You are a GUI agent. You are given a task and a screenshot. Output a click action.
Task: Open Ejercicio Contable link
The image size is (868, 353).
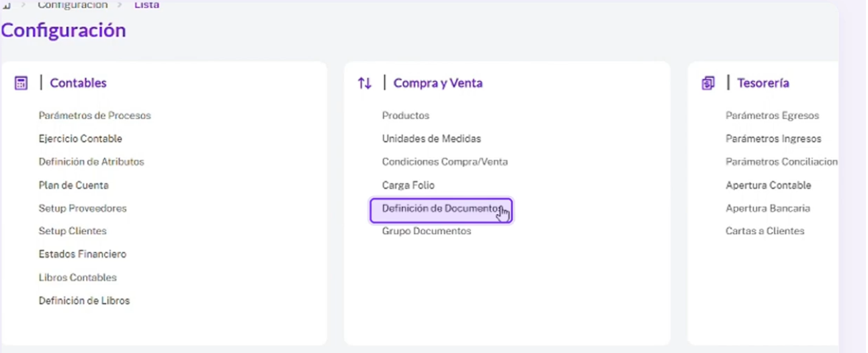pos(81,139)
